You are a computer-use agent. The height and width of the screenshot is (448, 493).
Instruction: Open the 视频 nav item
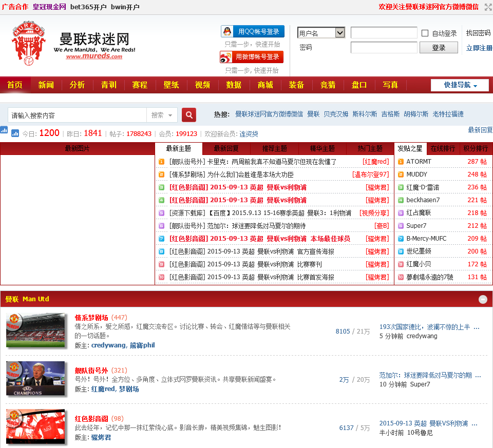[x=202, y=85]
